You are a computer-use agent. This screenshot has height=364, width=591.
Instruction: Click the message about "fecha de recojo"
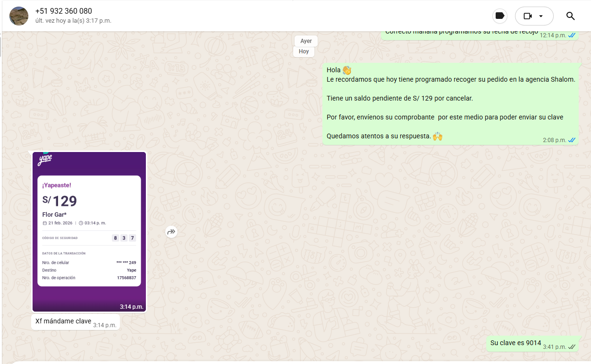461,33
